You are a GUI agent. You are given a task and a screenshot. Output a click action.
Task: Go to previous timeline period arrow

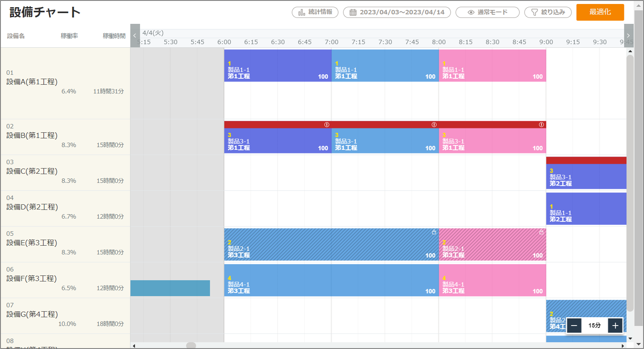pos(135,36)
